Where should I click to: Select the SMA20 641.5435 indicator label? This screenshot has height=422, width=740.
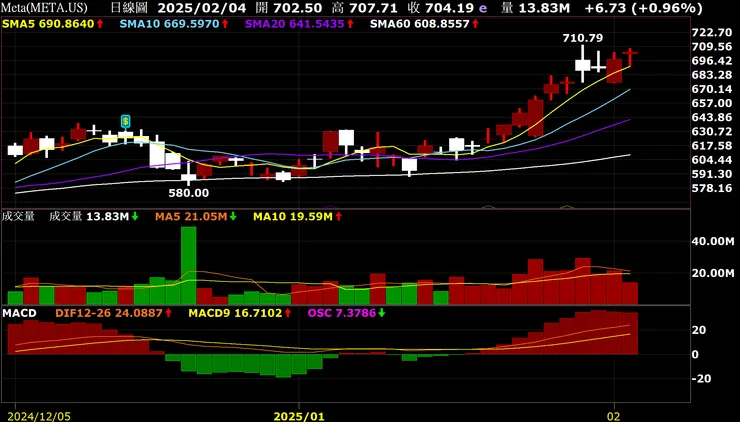point(299,24)
